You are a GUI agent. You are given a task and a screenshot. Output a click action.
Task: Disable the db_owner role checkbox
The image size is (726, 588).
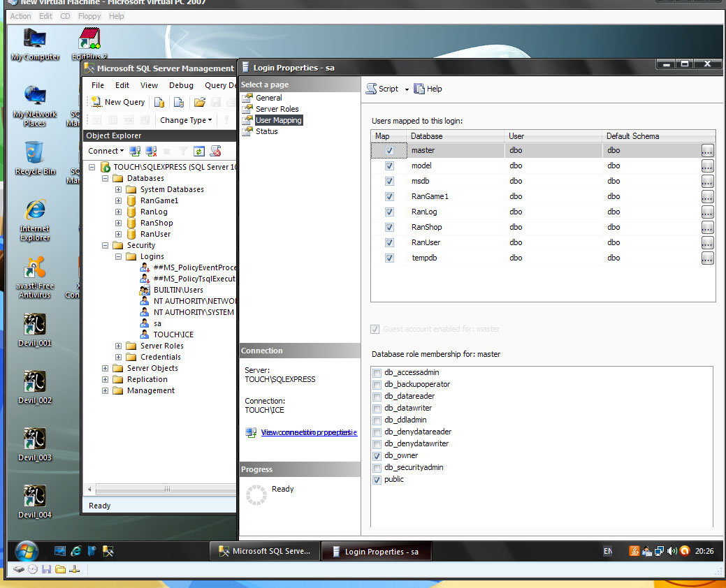pyautogui.click(x=377, y=456)
